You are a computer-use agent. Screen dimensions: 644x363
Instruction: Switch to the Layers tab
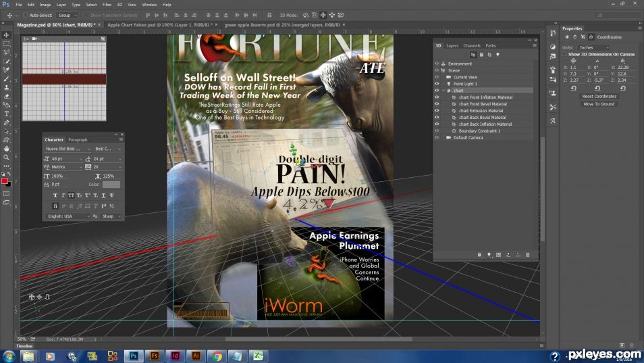pyautogui.click(x=452, y=46)
